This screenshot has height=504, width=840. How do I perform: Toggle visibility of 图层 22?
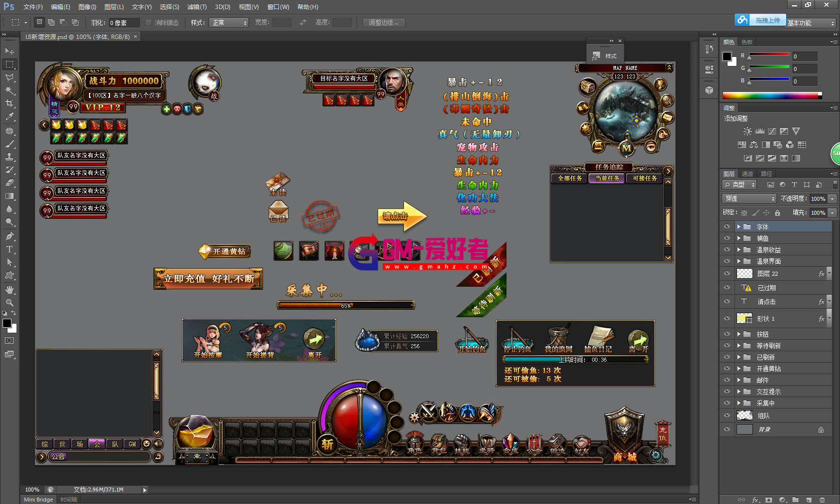[x=727, y=274]
